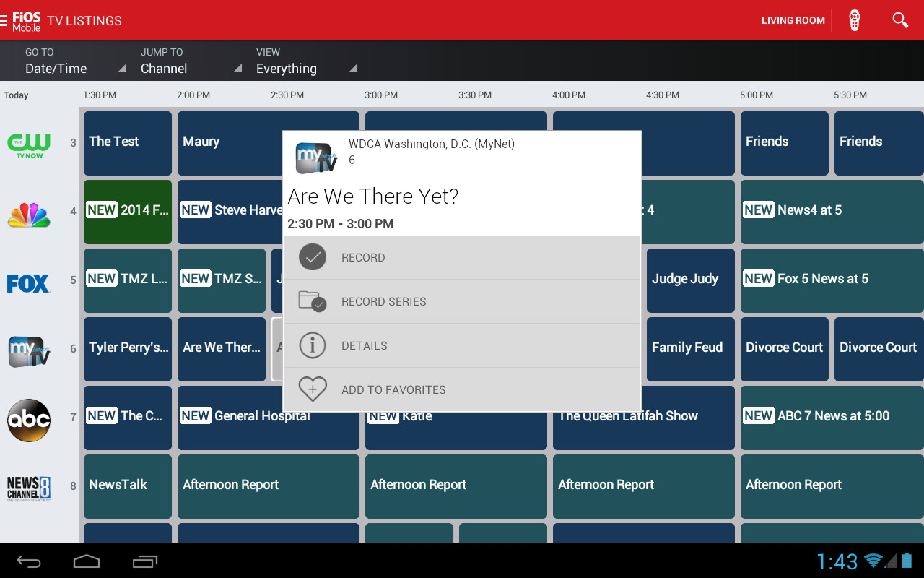Open the NEW Fox 5 News at 5 tile
This screenshot has height=578, width=924.
point(832,280)
